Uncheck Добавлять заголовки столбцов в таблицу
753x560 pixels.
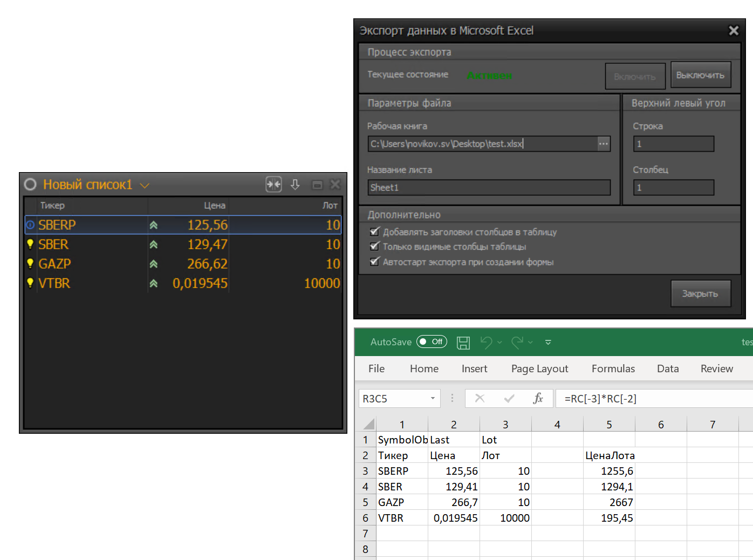375,232
